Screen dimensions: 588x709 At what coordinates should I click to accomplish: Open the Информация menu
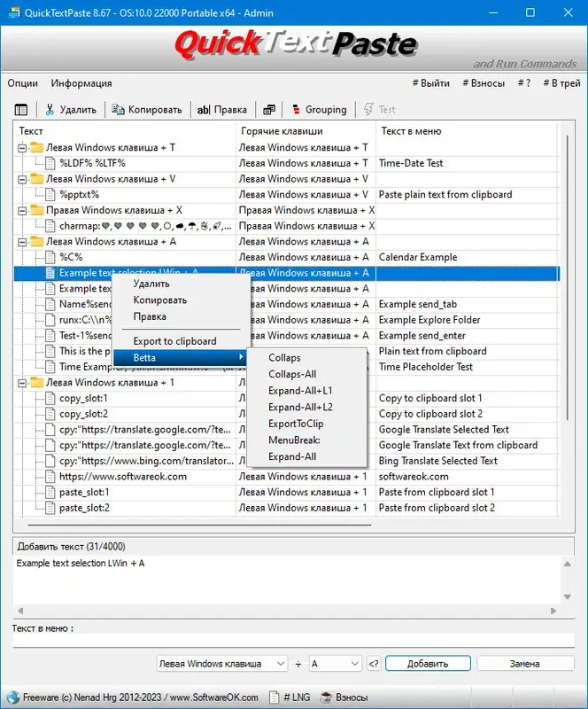tap(81, 83)
